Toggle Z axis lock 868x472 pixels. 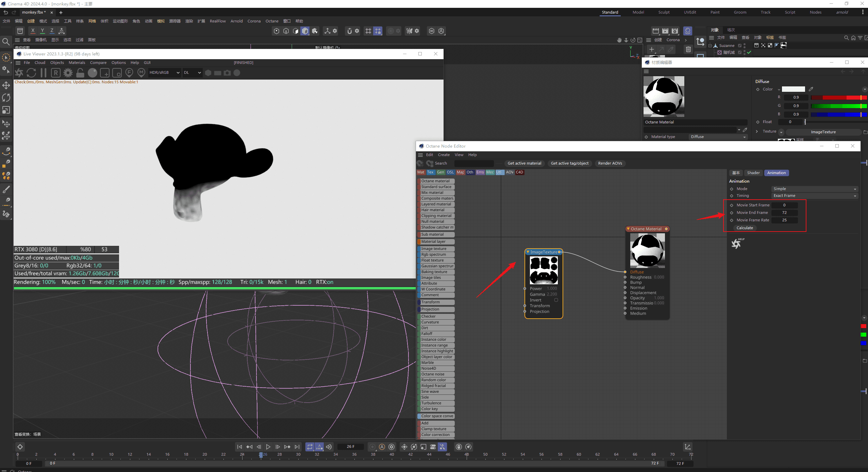pos(52,31)
